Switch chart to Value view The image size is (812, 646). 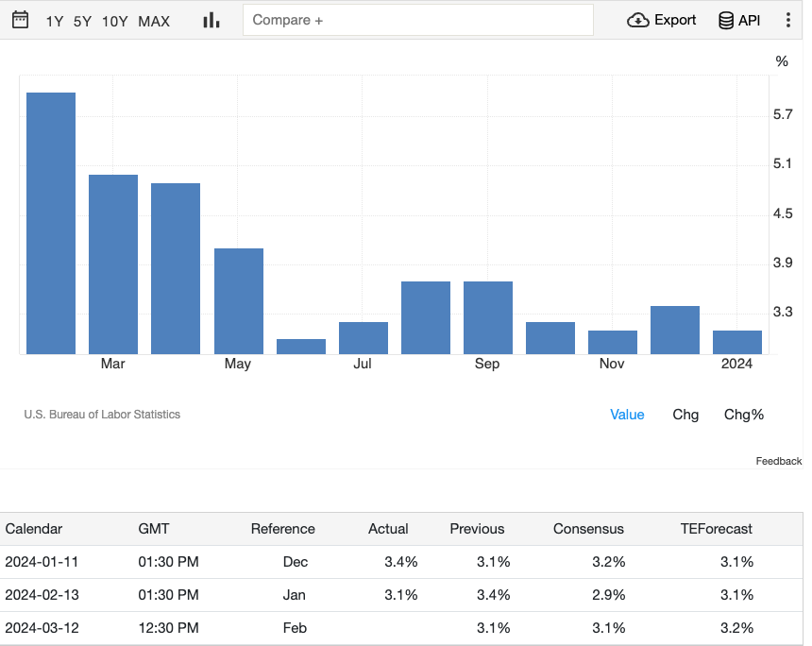tap(627, 415)
